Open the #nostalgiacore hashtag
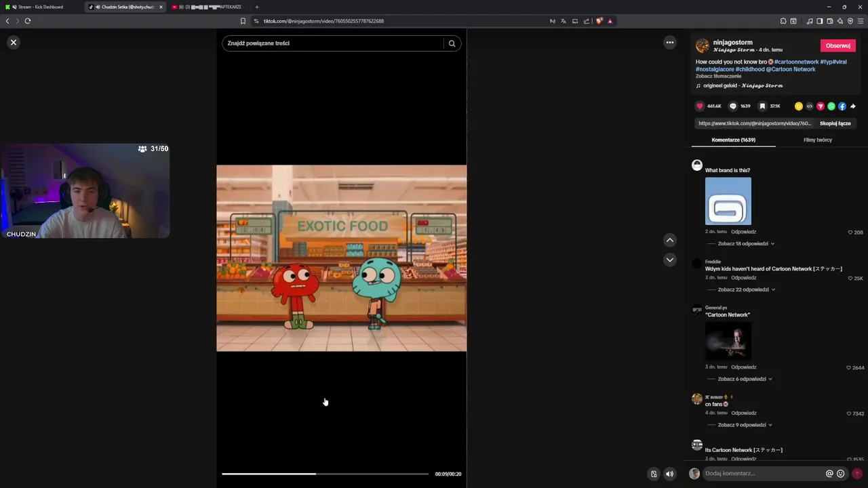The height and width of the screenshot is (488, 868). click(x=715, y=69)
